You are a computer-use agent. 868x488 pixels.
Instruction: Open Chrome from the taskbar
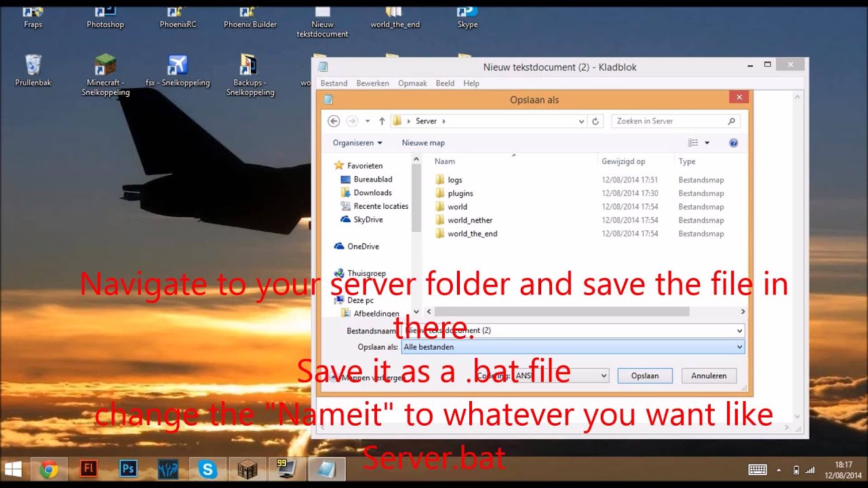(x=49, y=469)
